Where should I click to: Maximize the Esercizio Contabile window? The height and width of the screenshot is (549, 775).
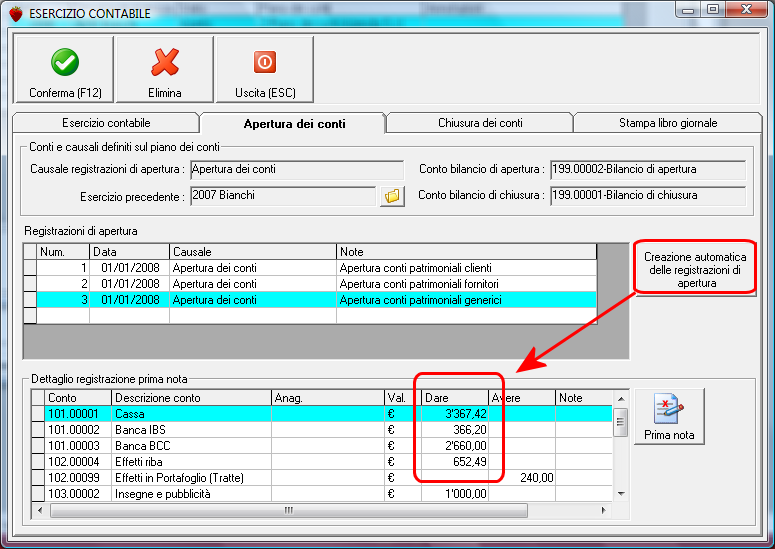pyautogui.click(x=713, y=10)
